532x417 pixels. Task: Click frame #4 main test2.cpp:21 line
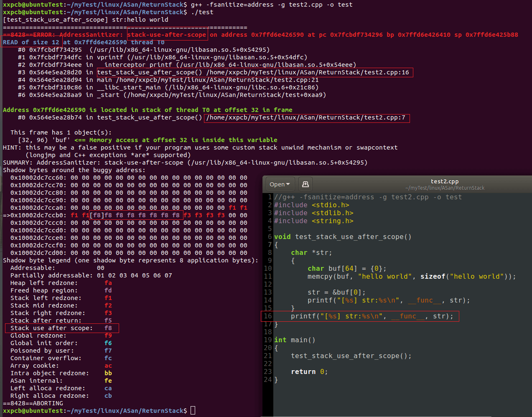[x=168, y=80]
